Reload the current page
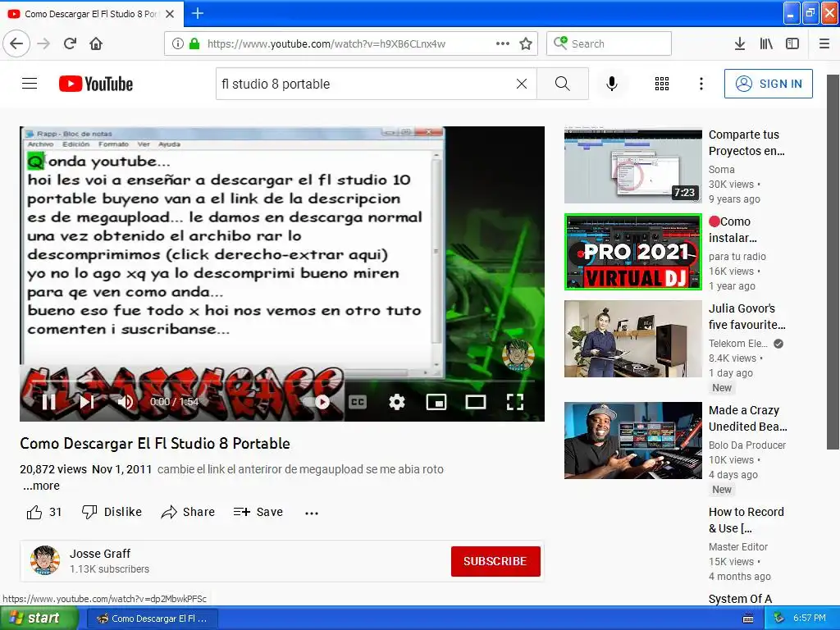Screen dimensions: 840x630 70,43
